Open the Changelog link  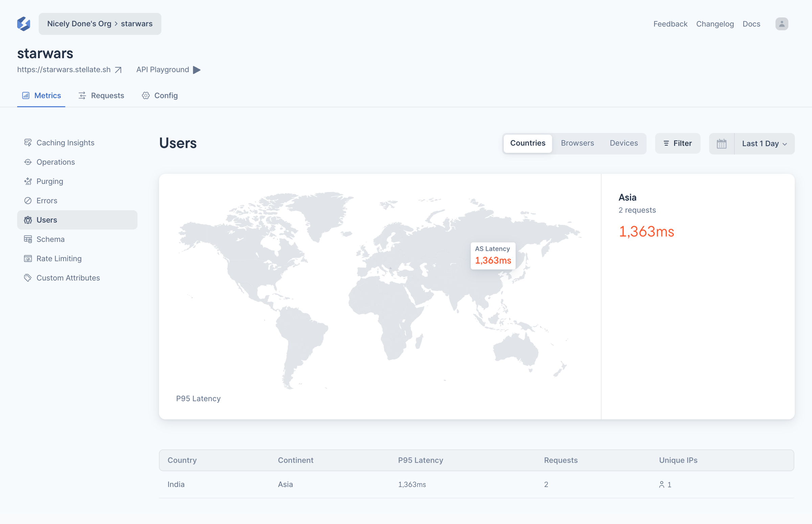715,24
